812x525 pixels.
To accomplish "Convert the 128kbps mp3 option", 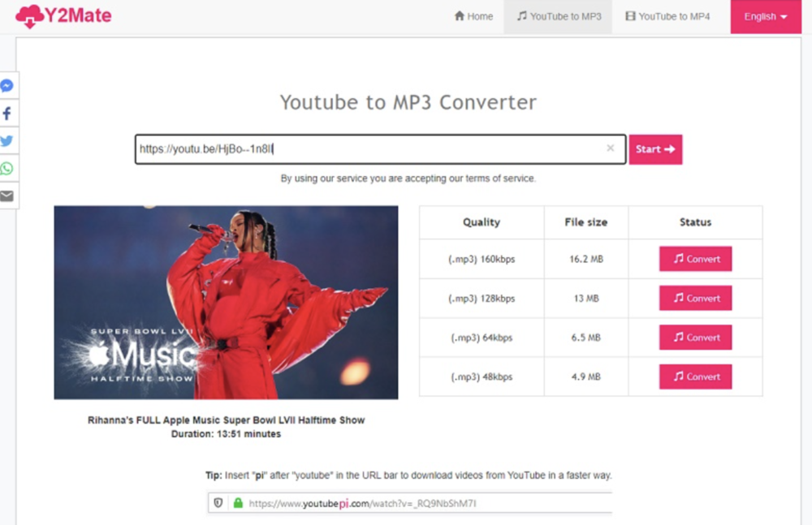I will pyautogui.click(x=695, y=299).
